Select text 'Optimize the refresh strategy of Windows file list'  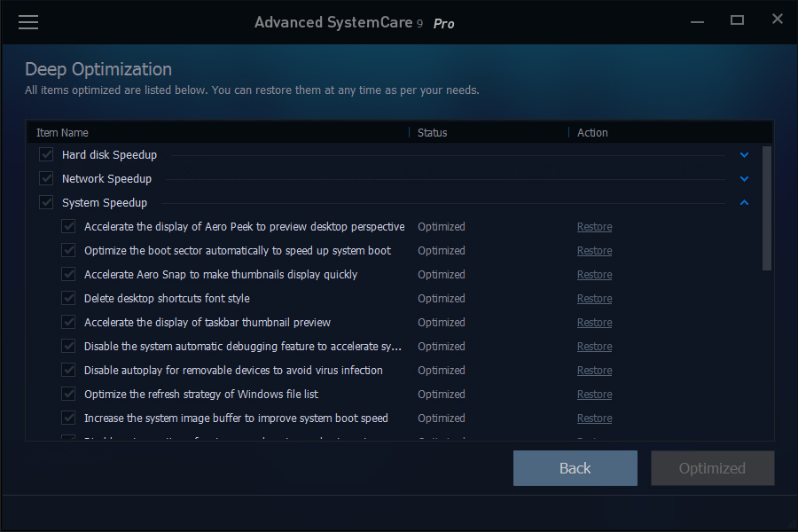(201, 394)
